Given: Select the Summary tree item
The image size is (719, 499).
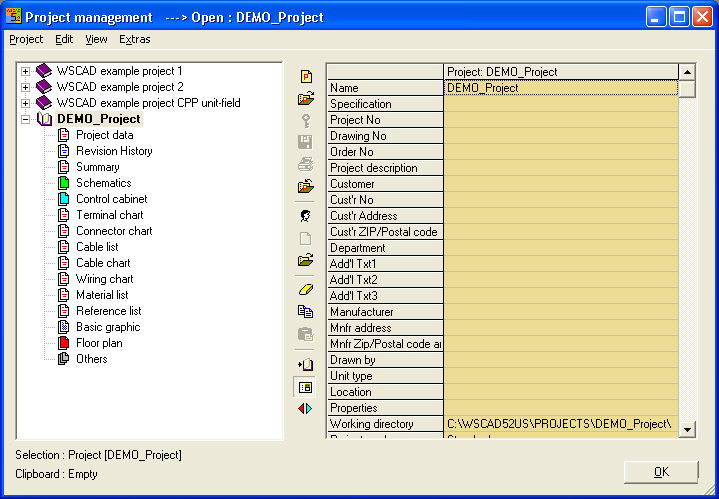Looking at the screenshot, I should tap(98, 167).
